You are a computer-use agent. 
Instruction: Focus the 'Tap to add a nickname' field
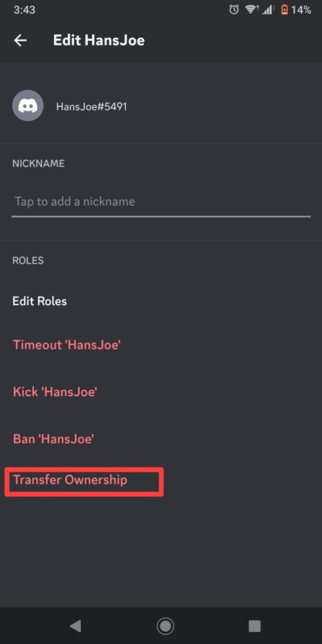161,202
